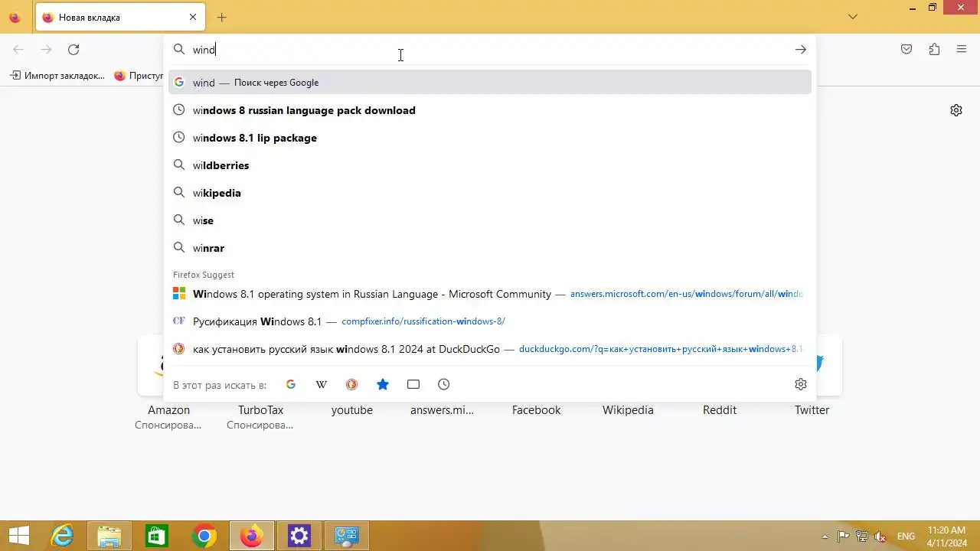Search this time with Google icon

(290, 384)
